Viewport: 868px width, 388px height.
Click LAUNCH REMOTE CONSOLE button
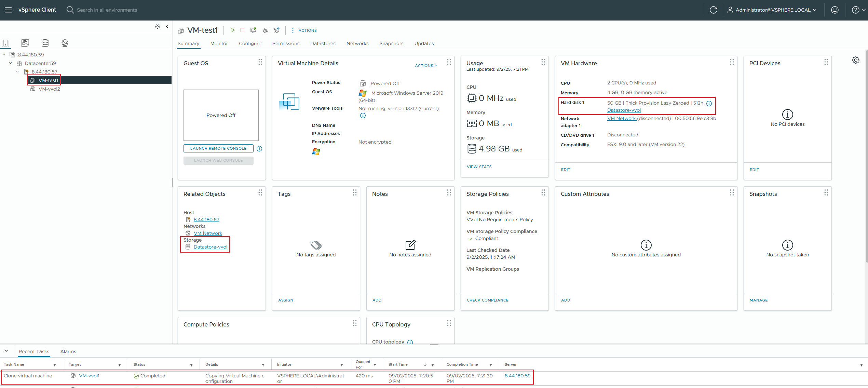point(218,149)
